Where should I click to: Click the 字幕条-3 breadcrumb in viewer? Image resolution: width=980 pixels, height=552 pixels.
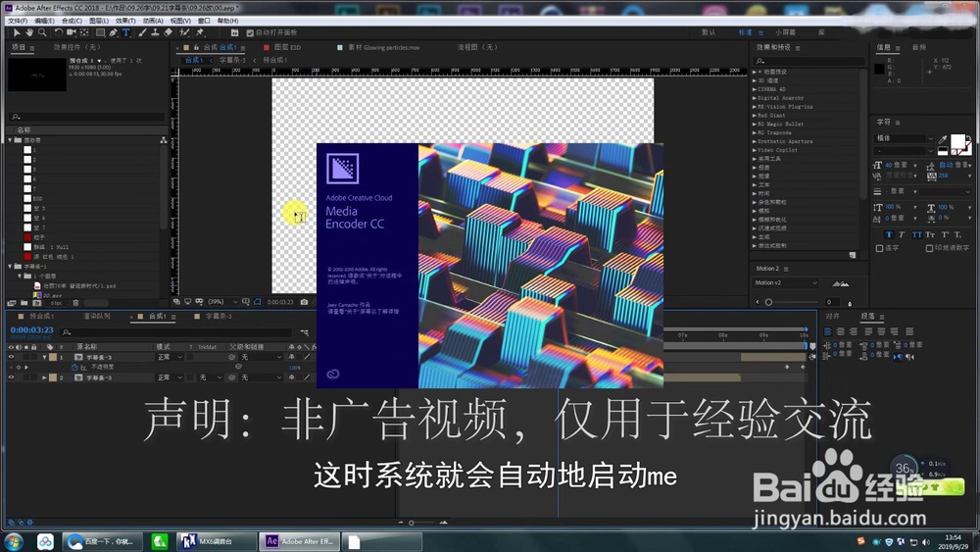[x=232, y=60]
